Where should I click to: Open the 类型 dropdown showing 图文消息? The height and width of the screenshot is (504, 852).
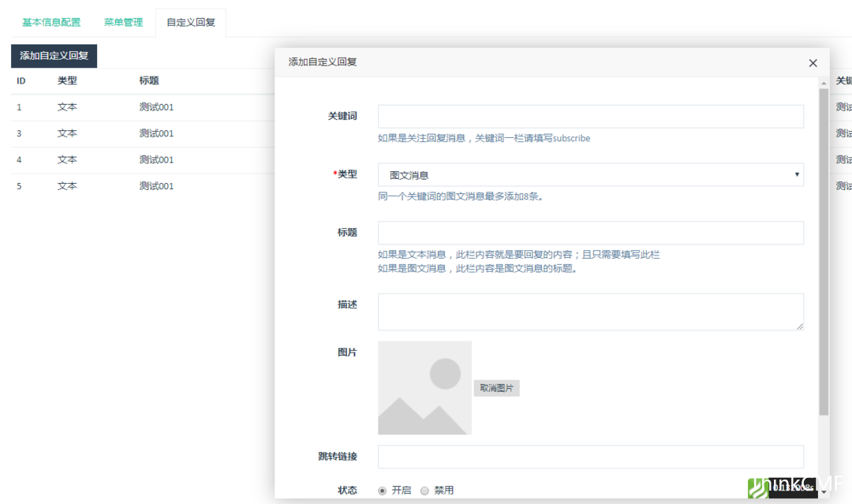coord(591,175)
